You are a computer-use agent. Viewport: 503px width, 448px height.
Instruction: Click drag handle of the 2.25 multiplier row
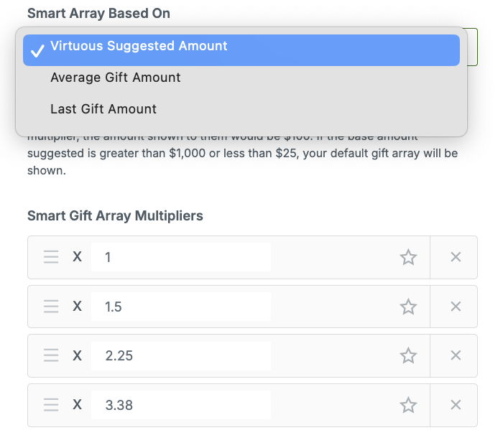(51, 355)
